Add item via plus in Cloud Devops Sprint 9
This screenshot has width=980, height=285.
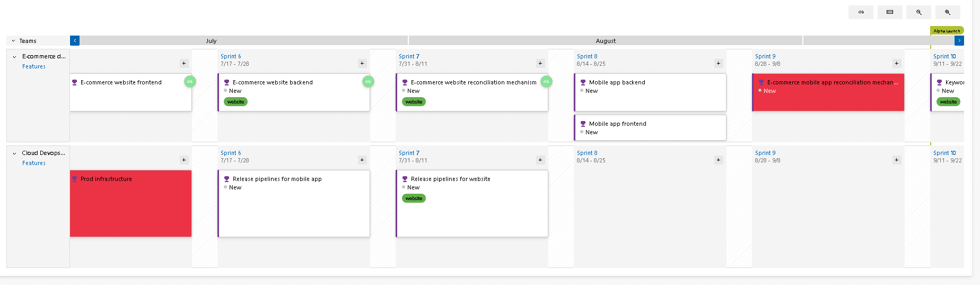[897, 160]
